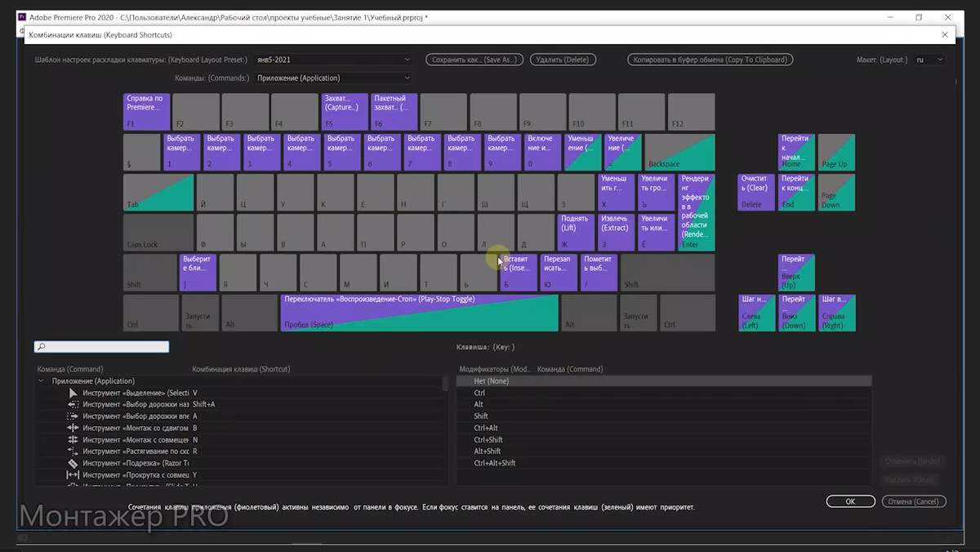Click the Удалить (Delete) preset button
980x552 pixels.
point(563,60)
